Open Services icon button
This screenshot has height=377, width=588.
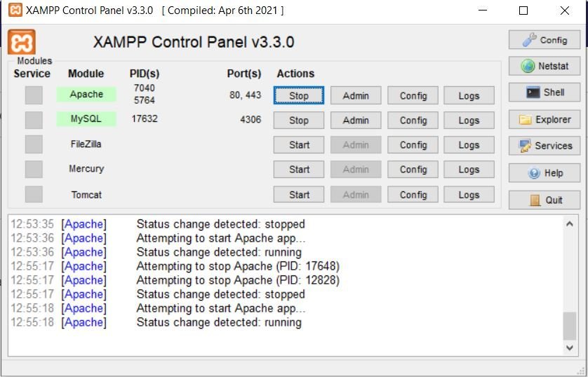tap(544, 146)
